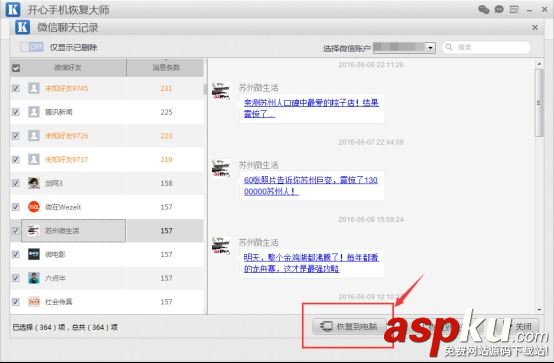This screenshot has width=554, height=363.
Task: Click the chat panel scroll down arrow
Action: [x=539, y=310]
